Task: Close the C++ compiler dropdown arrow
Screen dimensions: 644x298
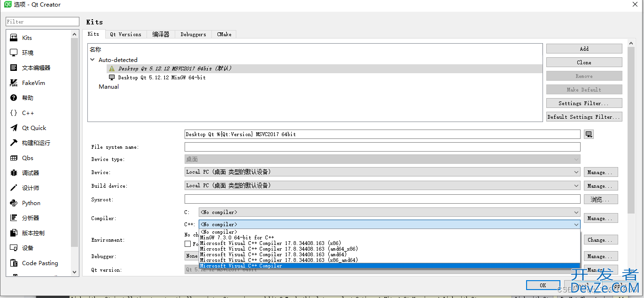Action: [576, 225]
